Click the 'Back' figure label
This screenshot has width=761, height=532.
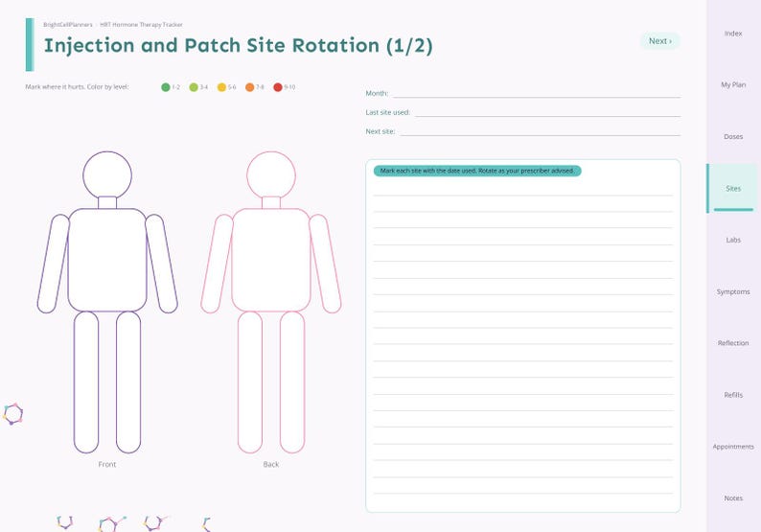(x=271, y=465)
